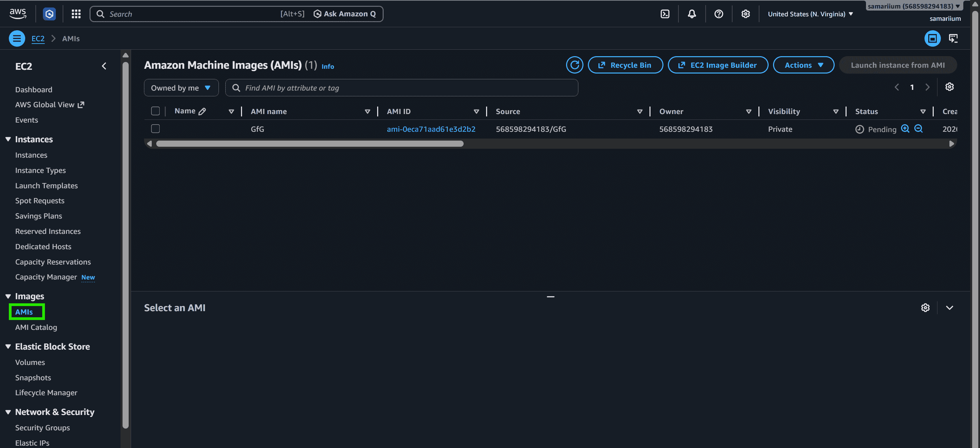Go to the next results page
Viewport: 980px width, 448px height.
coord(927,87)
